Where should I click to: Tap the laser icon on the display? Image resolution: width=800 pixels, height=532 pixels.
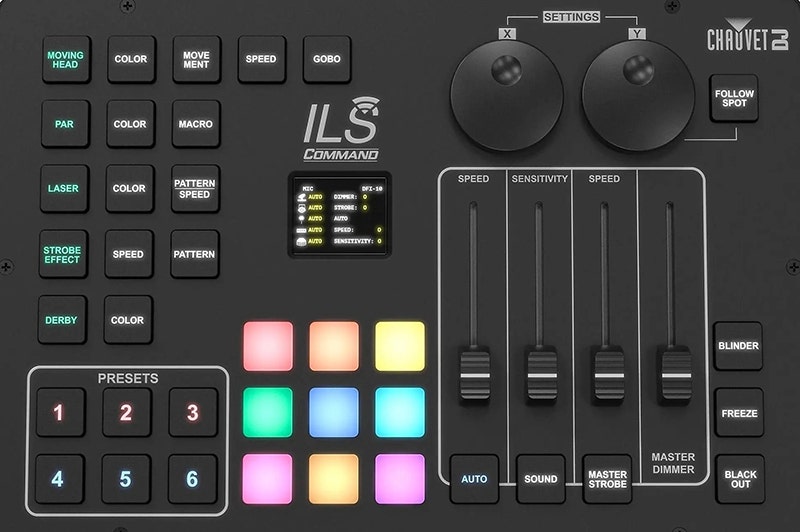pyautogui.click(x=302, y=219)
